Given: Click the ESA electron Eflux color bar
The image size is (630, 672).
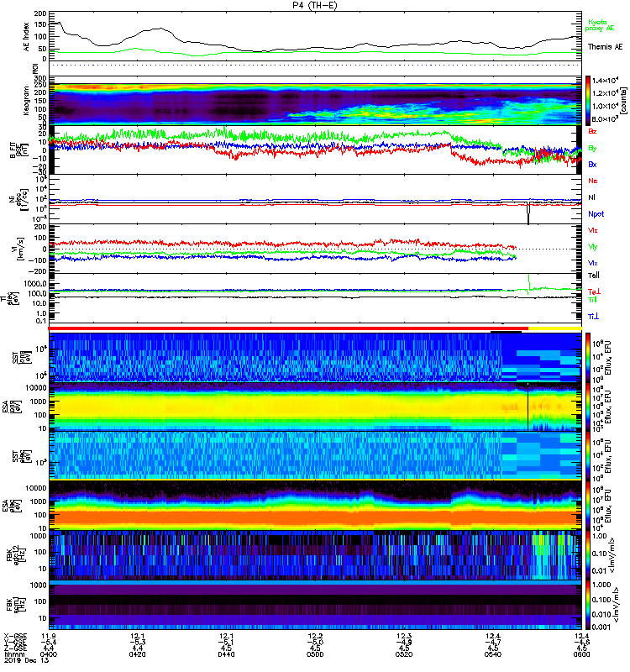Looking at the screenshot, I should pos(588,506).
